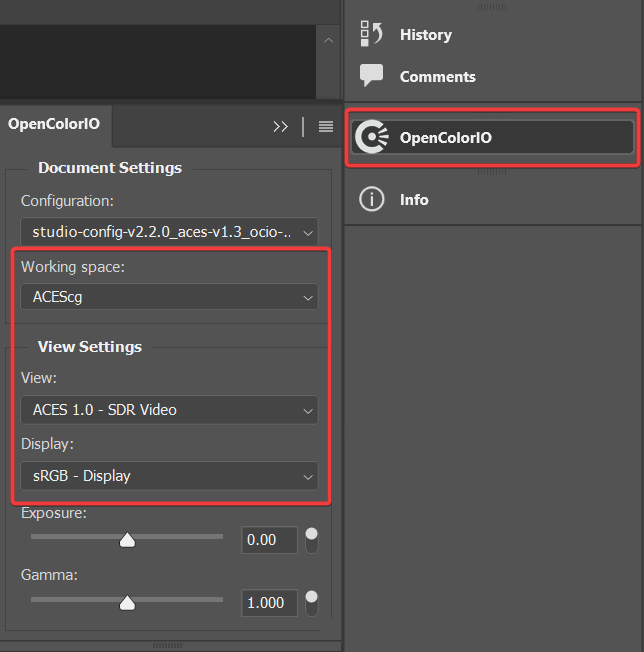The height and width of the screenshot is (652, 644).
Task: Click the Info label in the dock
Action: pos(414,199)
